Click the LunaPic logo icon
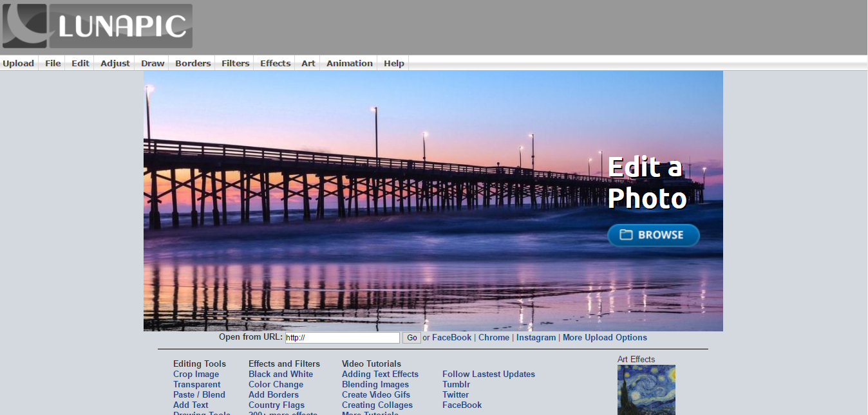Viewport: 868px width, 415px height. [x=24, y=26]
